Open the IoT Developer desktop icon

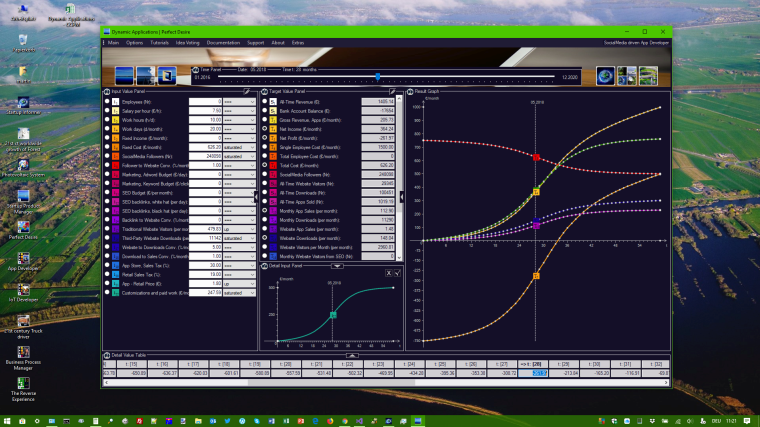click(22, 288)
